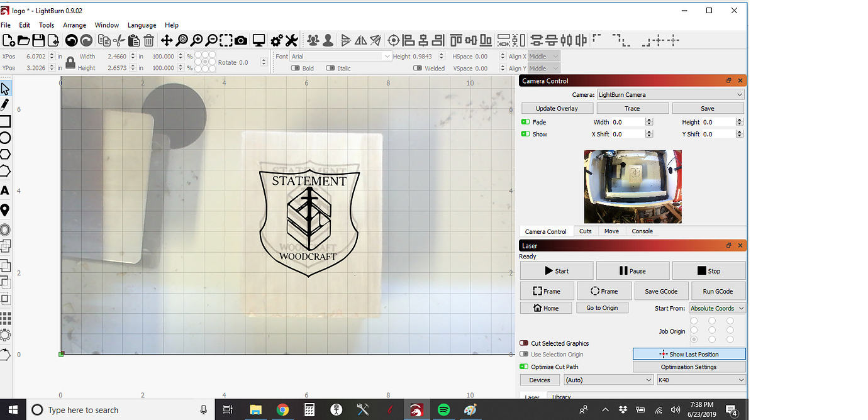Open the Align Y dropdown
This screenshot has height=420, width=868.
click(x=543, y=69)
